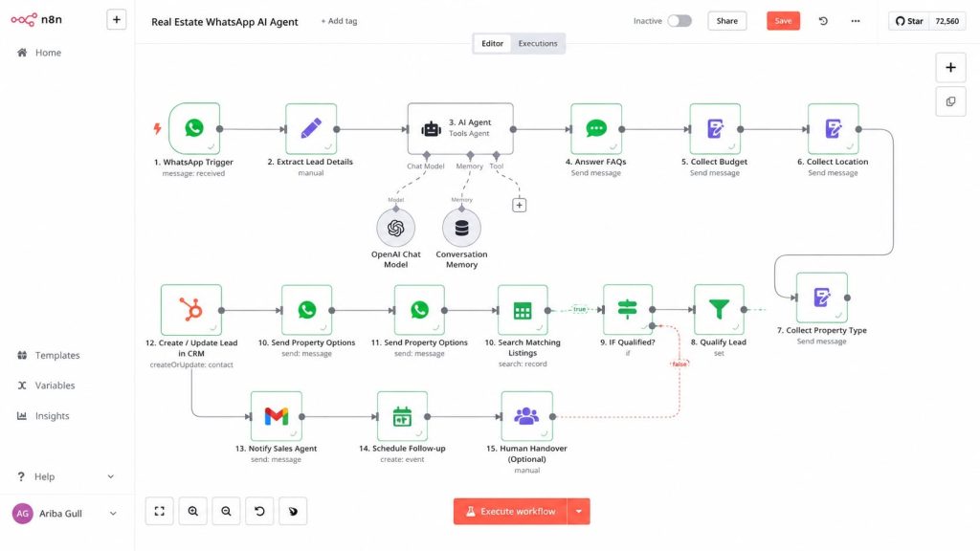Add a tool with the plus connector
Screen dimensions: 980x551
(519, 205)
